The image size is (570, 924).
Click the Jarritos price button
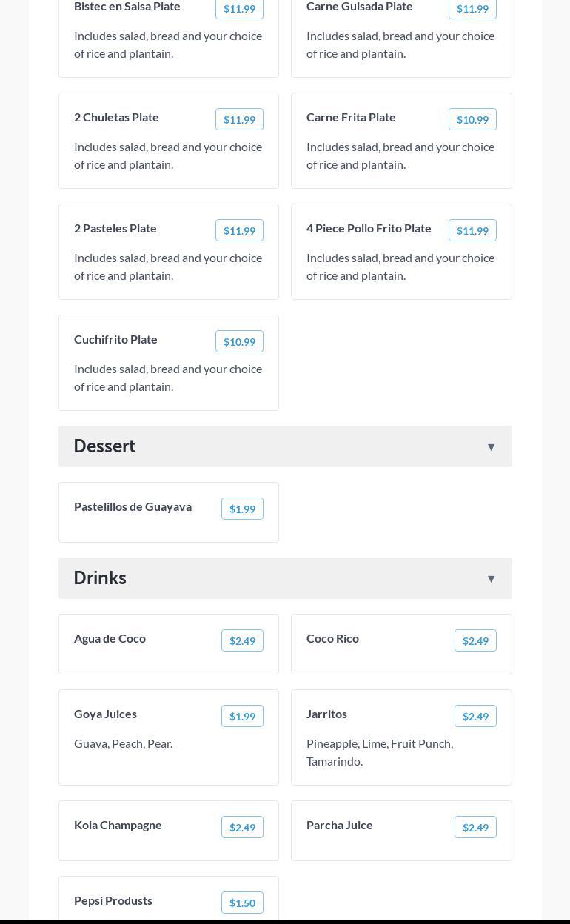[x=475, y=716]
